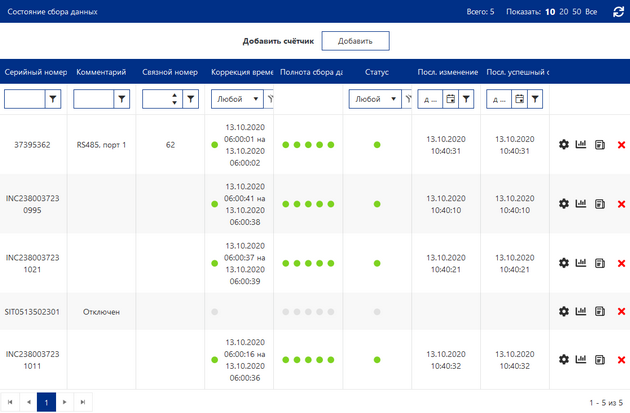Select comment cell RS485, порт 1

coord(101,145)
